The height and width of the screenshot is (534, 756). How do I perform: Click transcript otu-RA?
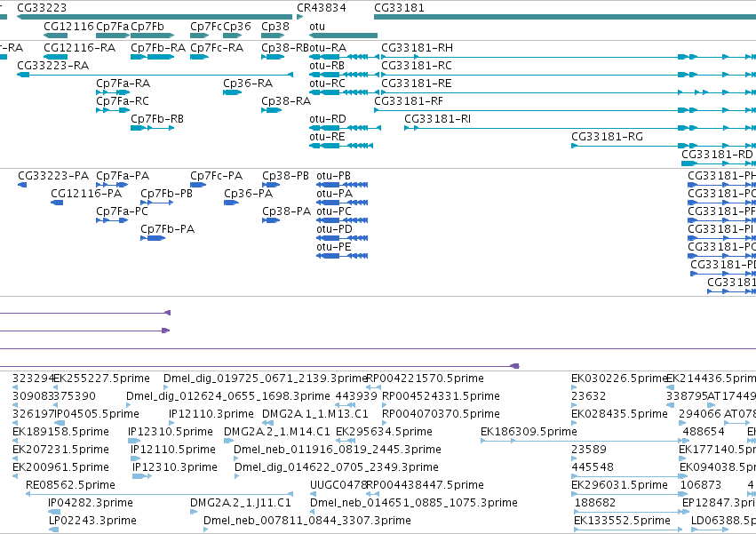pos(345,57)
